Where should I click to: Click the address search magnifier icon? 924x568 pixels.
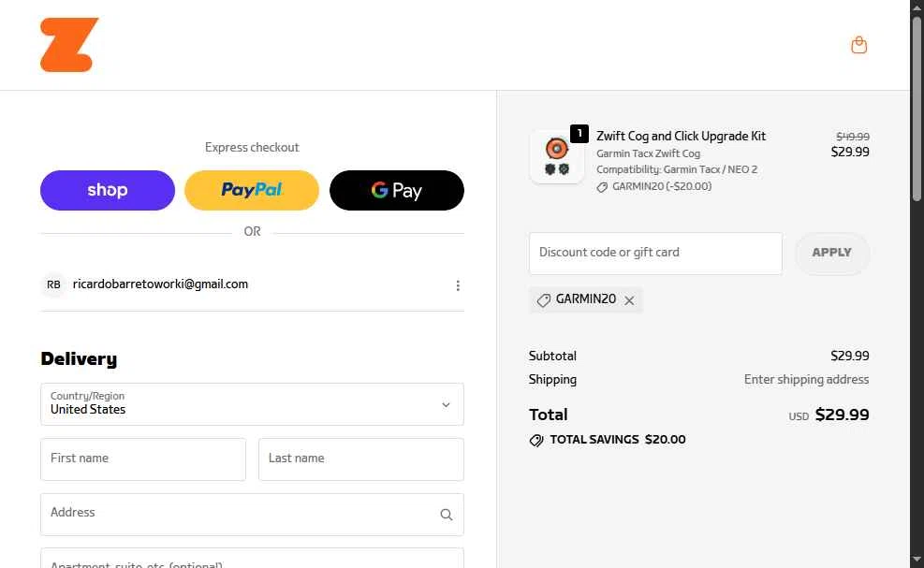pyautogui.click(x=446, y=515)
